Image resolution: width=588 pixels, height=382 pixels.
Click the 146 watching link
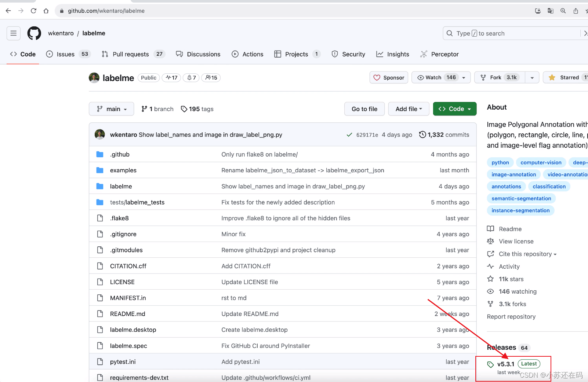click(512, 291)
